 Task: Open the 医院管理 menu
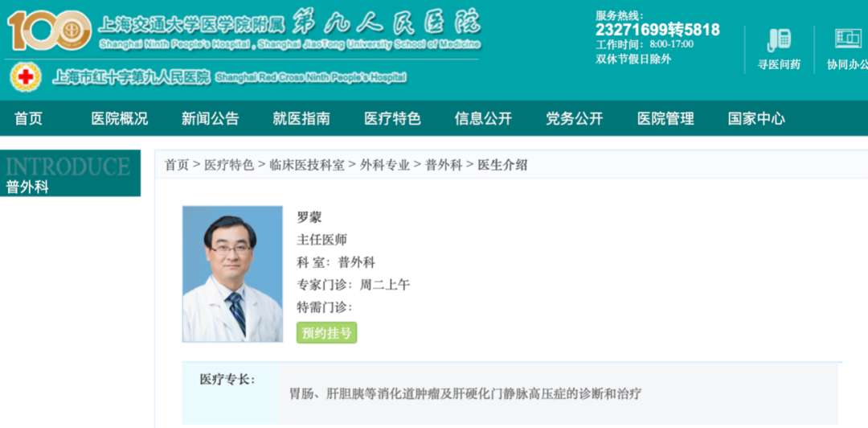(665, 118)
